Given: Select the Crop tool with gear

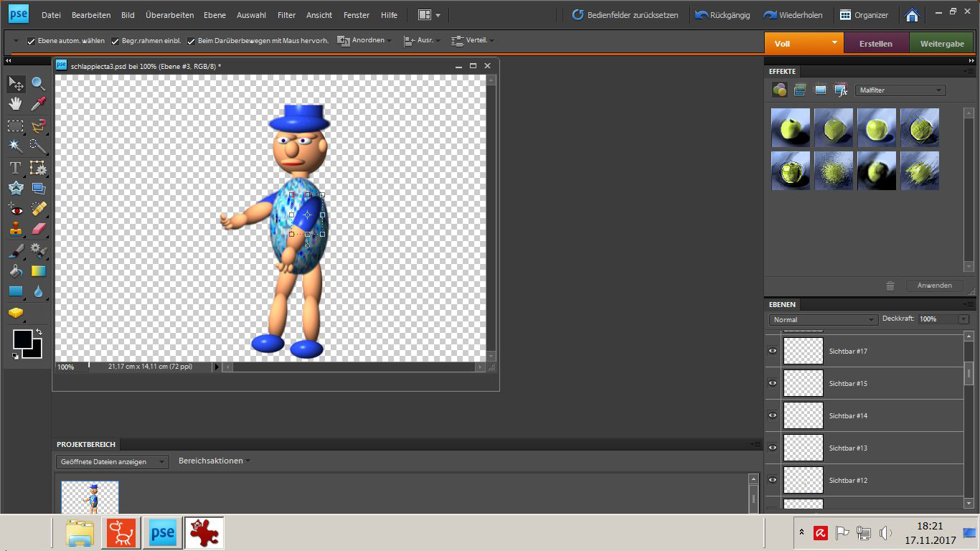Looking at the screenshot, I should (39, 169).
